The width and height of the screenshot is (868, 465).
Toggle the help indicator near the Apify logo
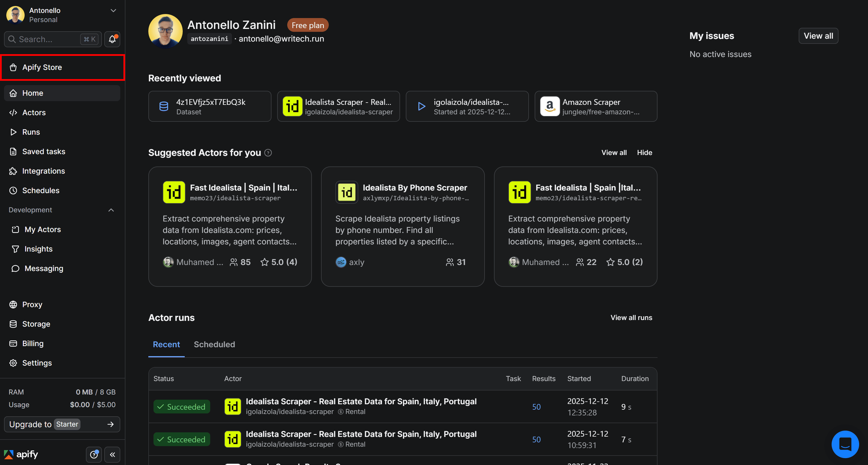point(94,455)
